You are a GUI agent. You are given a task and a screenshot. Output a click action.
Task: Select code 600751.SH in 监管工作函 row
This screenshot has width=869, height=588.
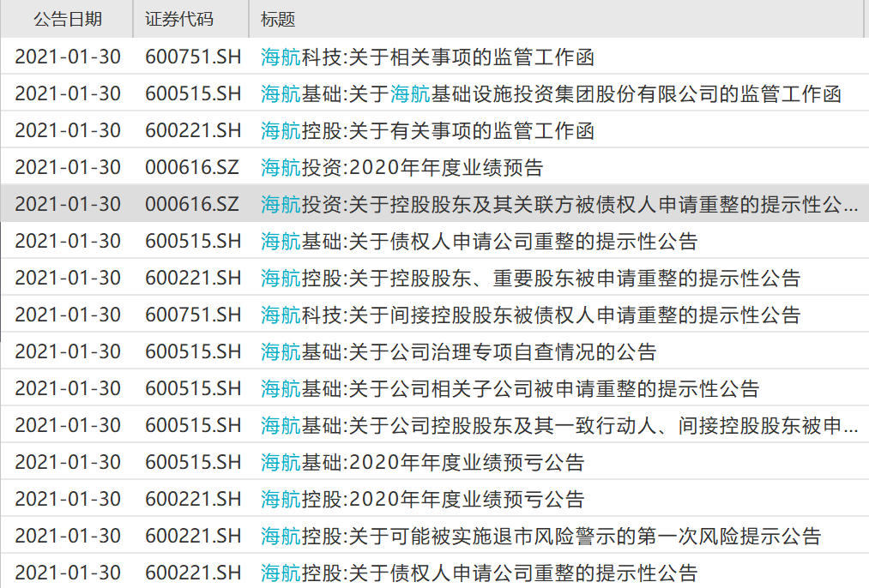(x=193, y=57)
